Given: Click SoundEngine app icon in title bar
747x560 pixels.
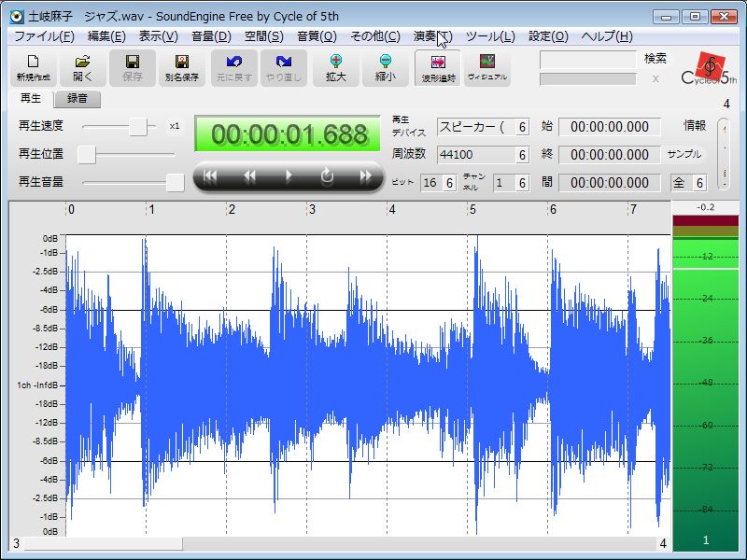Looking at the screenshot, I should click(17, 17).
